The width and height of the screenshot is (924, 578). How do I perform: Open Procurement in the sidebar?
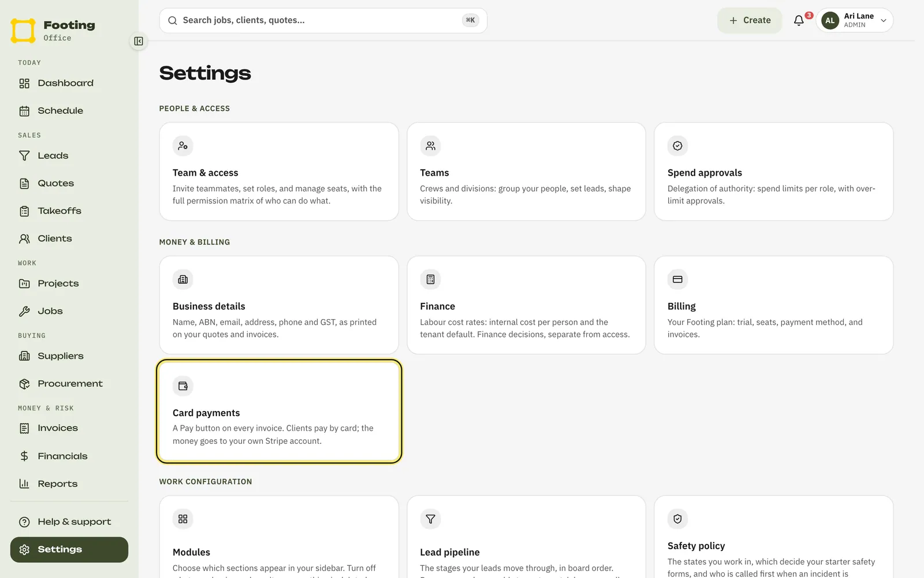tap(69, 384)
